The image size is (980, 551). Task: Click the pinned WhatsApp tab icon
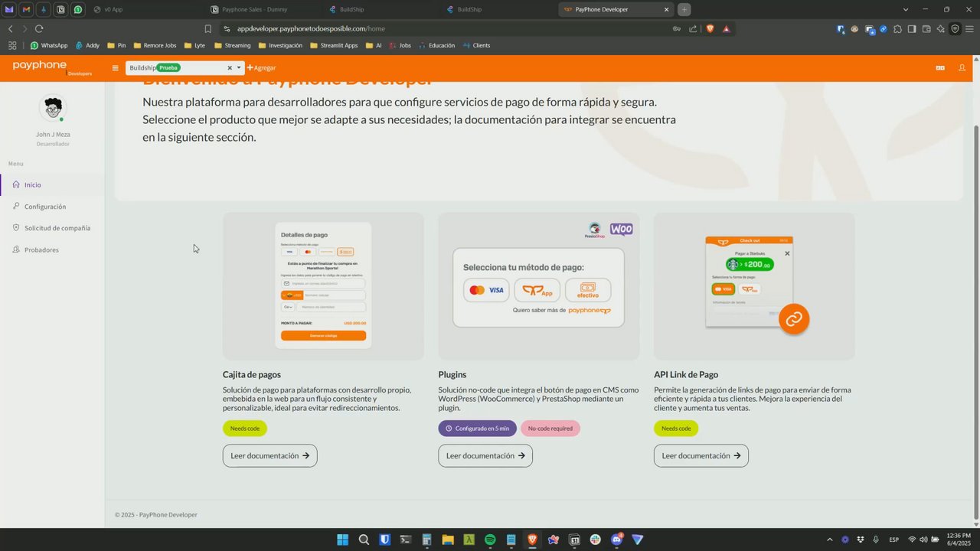(77, 9)
